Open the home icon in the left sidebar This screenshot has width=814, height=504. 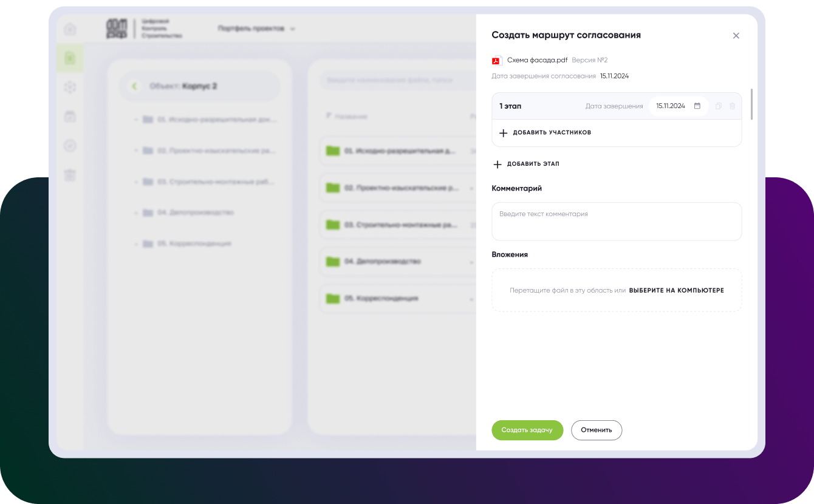click(70, 29)
